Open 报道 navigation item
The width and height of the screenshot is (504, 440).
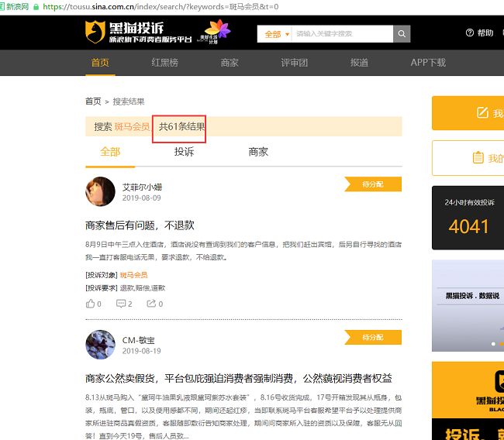(359, 62)
